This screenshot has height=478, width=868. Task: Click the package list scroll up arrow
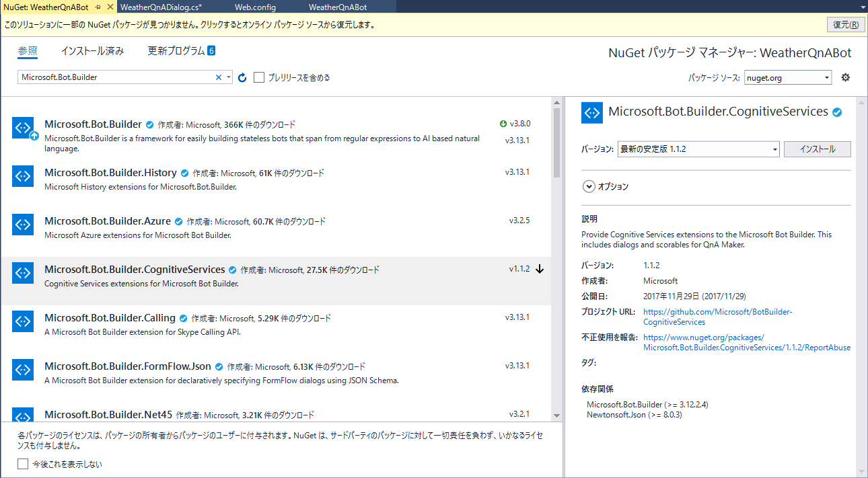coord(556,103)
